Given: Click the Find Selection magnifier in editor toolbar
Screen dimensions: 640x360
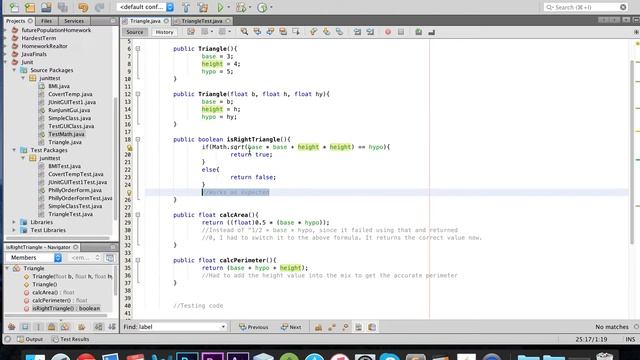Looking at the screenshot, I should (x=244, y=31).
